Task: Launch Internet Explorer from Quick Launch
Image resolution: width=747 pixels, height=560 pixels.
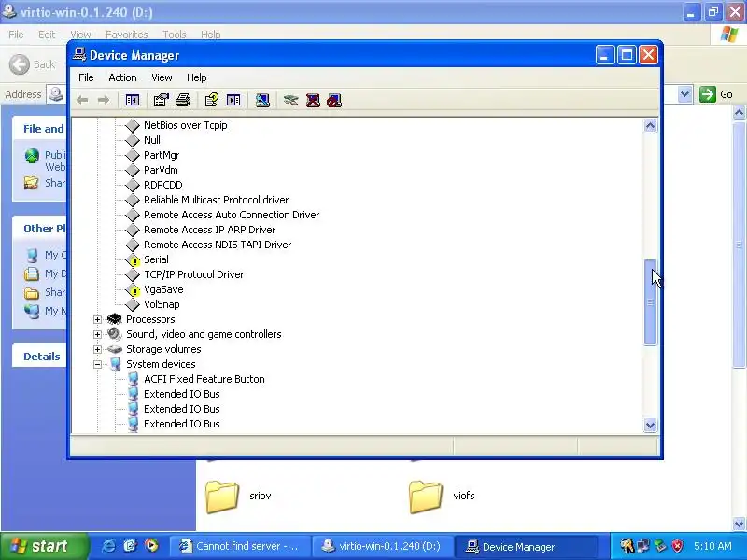Action: [108, 546]
